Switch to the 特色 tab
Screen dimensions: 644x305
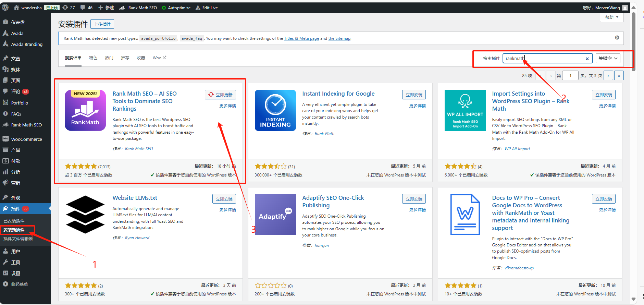point(93,58)
